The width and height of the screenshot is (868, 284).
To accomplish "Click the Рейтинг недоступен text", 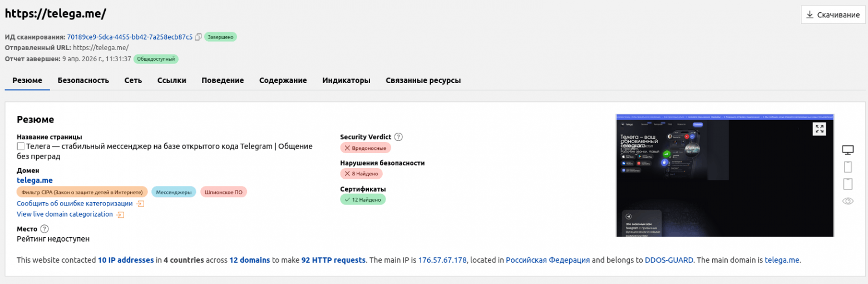I will (x=53, y=239).
